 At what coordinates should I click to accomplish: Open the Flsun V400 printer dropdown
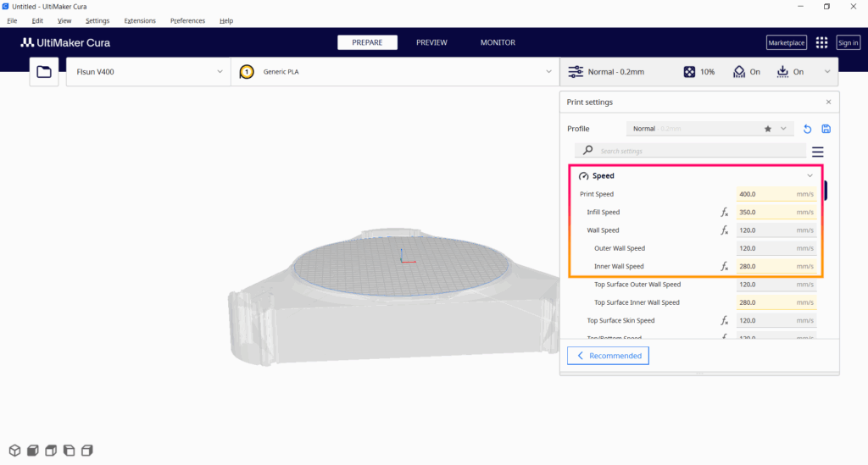pyautogui.click(x=148, y=72)
